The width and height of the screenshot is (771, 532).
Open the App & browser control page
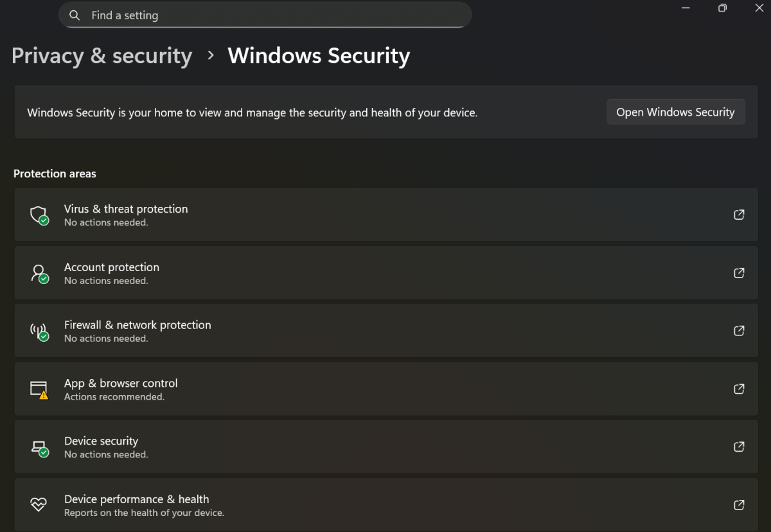[385, 389]
